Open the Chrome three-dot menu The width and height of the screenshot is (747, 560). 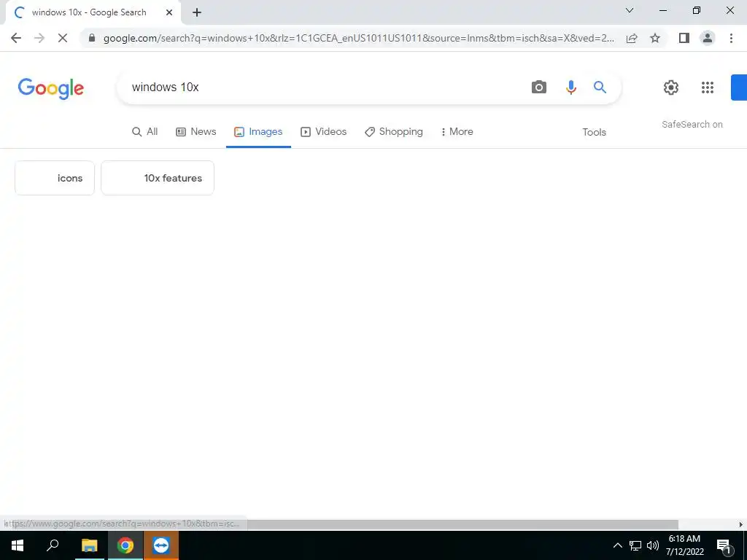coord(731,38)
